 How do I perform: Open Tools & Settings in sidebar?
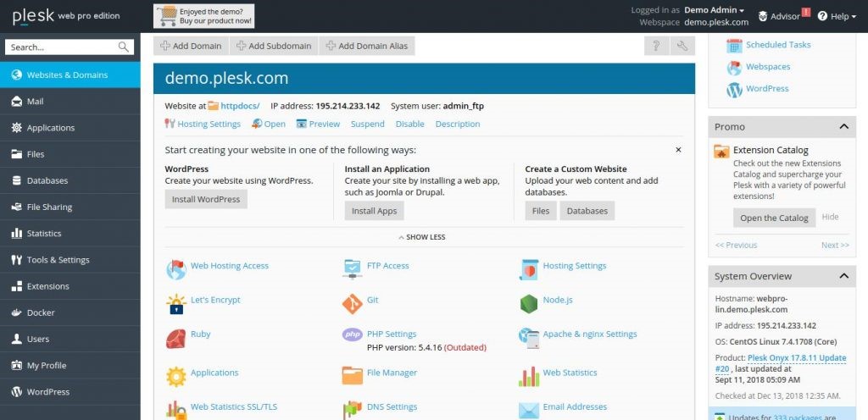coord(70,260)
